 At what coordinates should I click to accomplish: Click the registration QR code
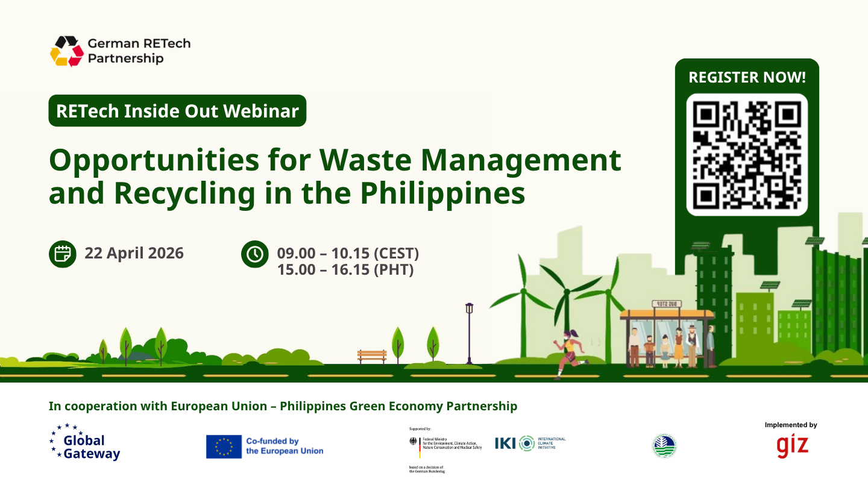pyautogui.click(x=747, y=155)
